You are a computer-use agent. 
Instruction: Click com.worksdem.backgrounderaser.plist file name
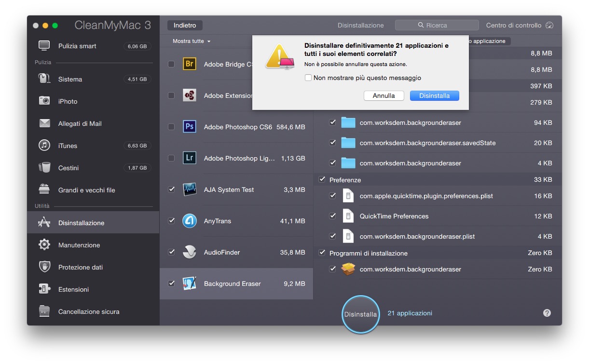click(x=417, y=236)
